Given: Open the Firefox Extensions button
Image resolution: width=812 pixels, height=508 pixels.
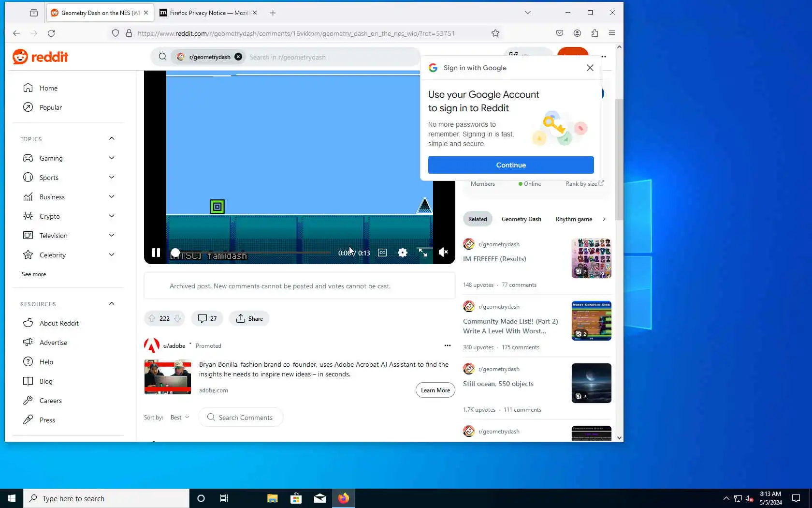Looking at the screenshot, I should [594, 33].
